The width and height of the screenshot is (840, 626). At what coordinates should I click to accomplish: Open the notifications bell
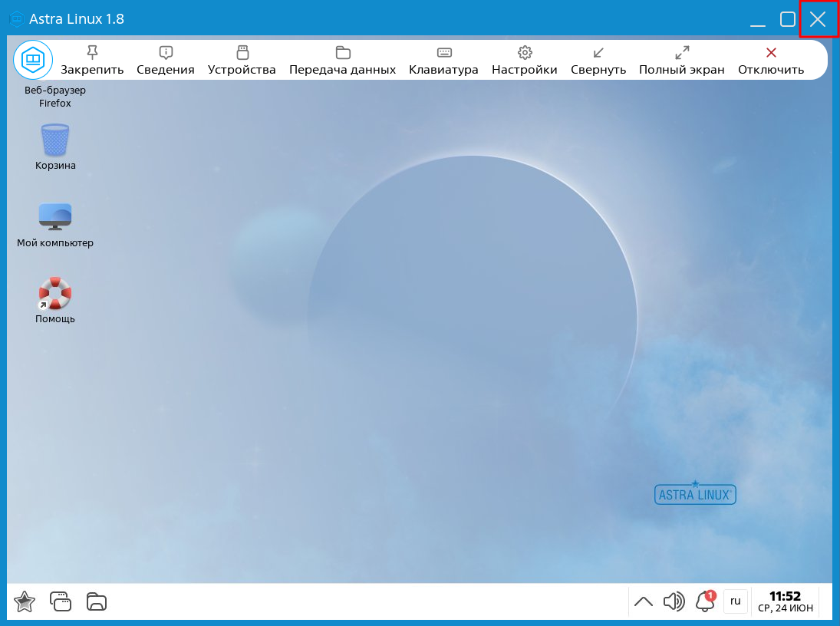pyautogui.click(x=706, y=601)
